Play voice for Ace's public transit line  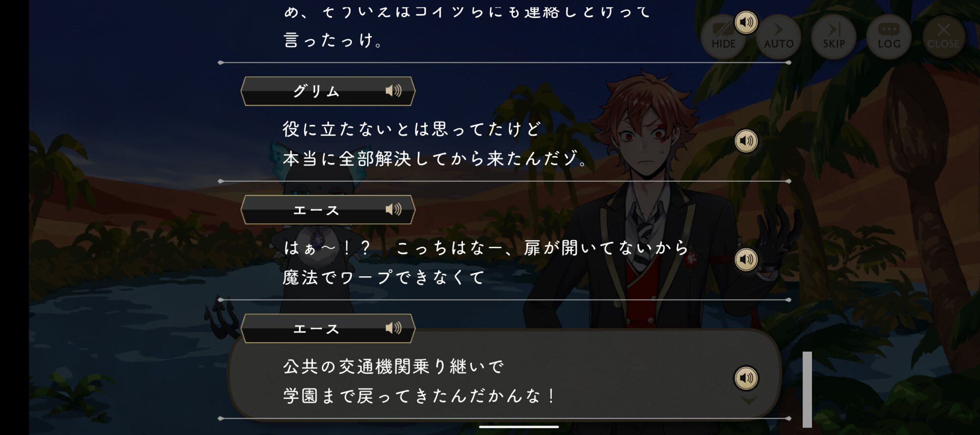tap(746, 378)
